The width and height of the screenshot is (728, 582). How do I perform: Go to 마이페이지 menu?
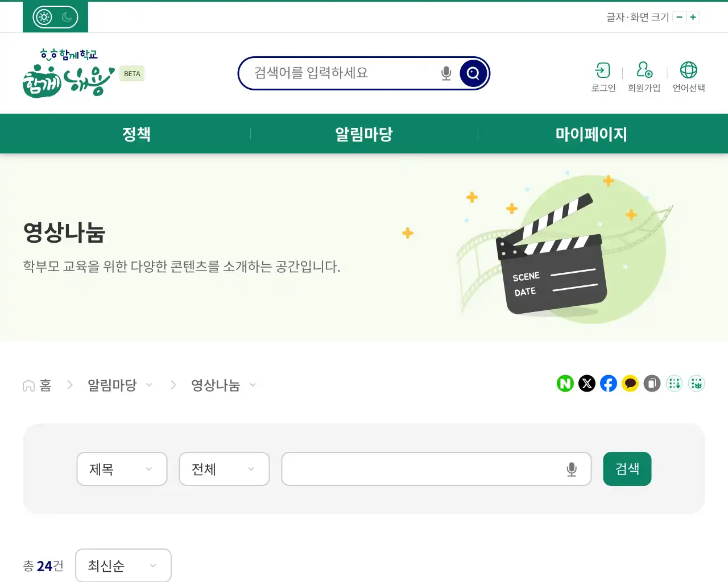(x=591, y=134)
